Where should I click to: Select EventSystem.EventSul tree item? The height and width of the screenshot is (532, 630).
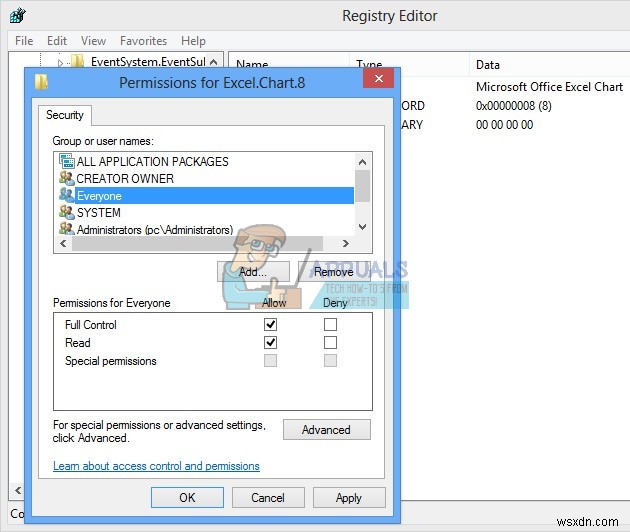pos(148,61)
